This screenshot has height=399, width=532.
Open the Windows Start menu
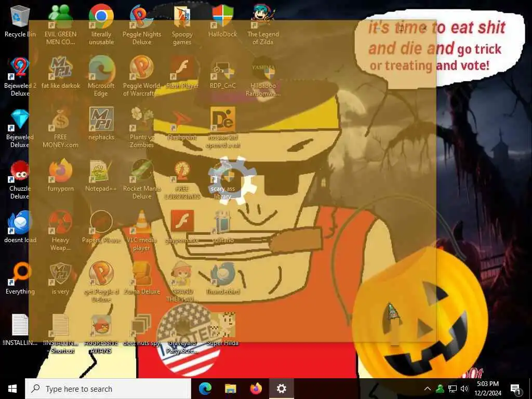point(12,389)
